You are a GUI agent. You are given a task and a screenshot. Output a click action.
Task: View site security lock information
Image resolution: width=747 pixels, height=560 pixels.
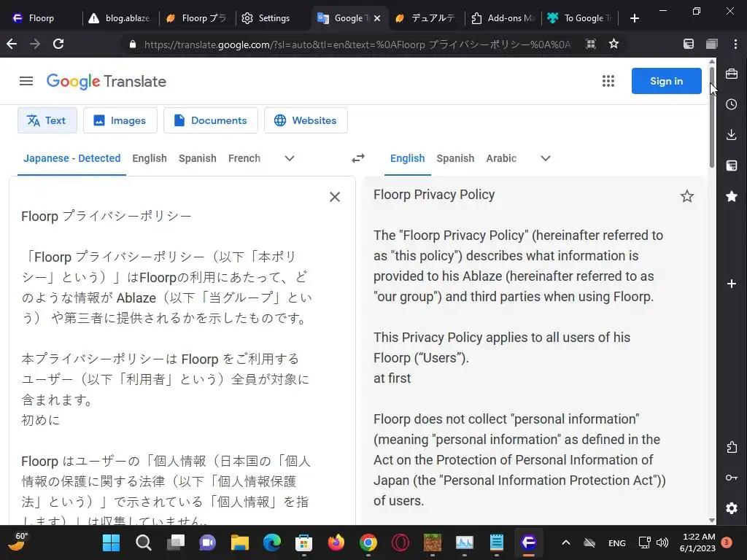click(x=133, y=44)
